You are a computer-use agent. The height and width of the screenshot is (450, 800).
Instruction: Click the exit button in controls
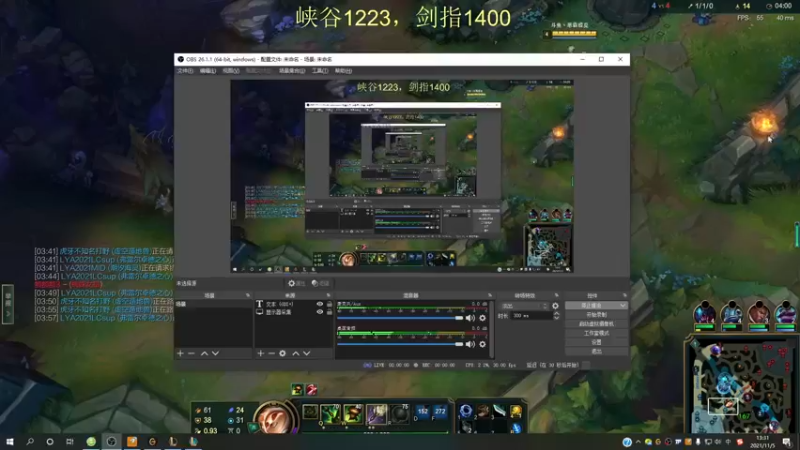[596, 352]
